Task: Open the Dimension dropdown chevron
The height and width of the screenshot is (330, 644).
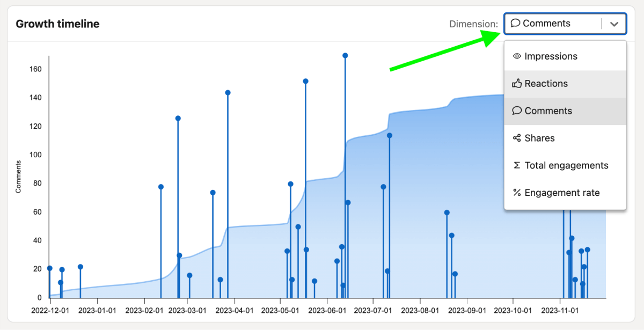Action: [x=615, y=23]
